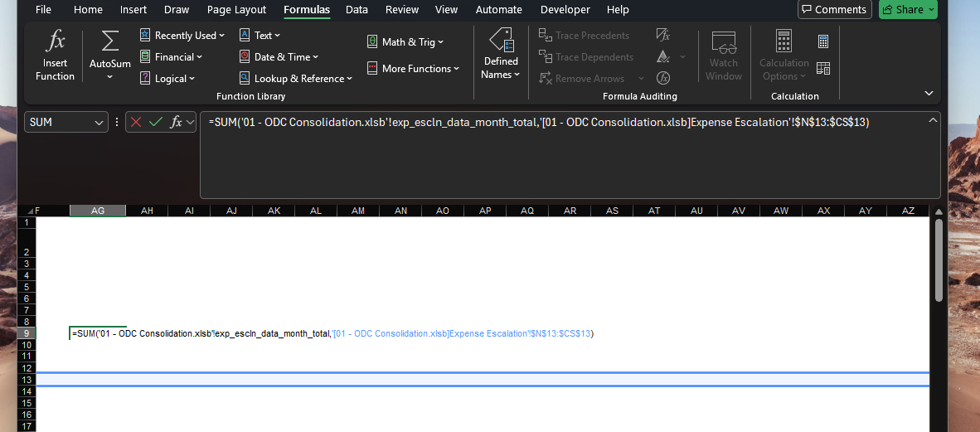
Task: Select column header AS
Action: 612,211
